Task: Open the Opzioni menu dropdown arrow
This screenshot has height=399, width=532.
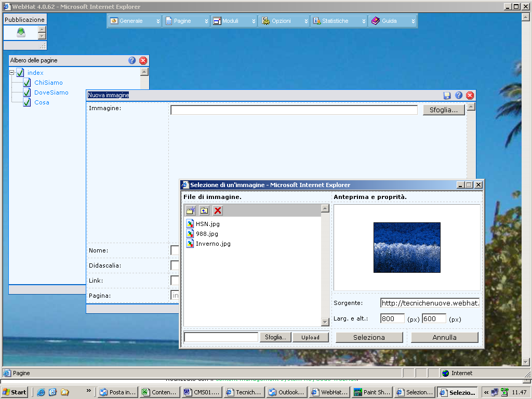Action: point(306,21)
